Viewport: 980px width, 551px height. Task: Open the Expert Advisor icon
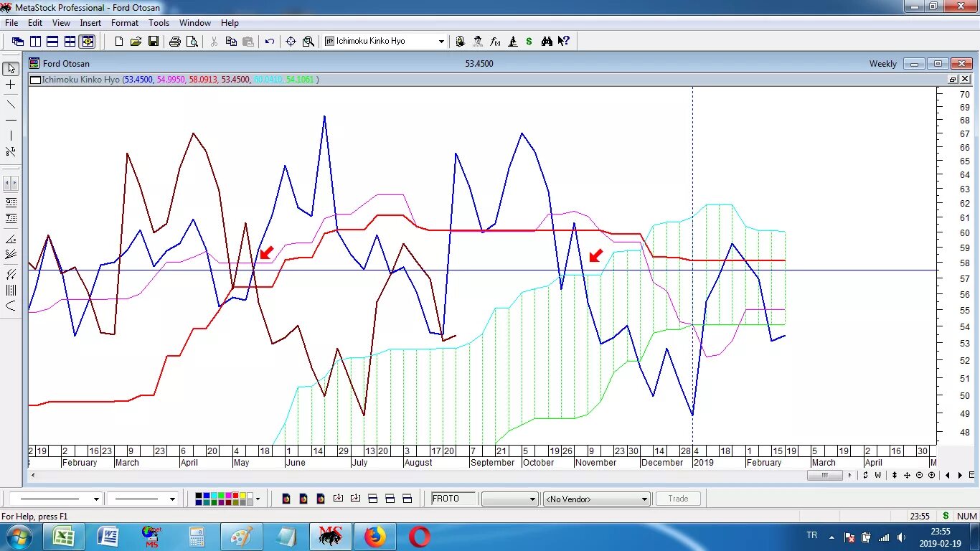[x=478, y=42]
